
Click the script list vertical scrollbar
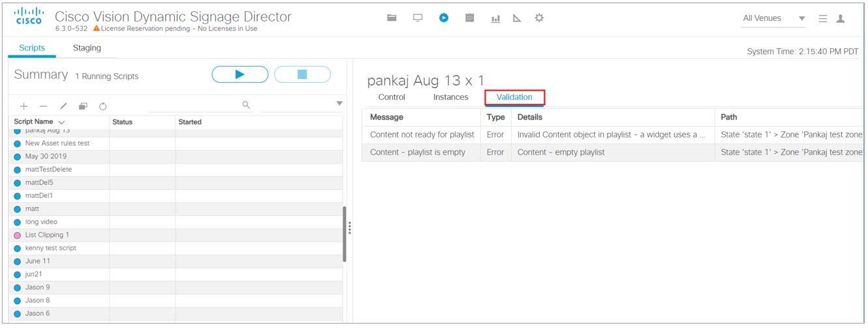pos(345,234)
